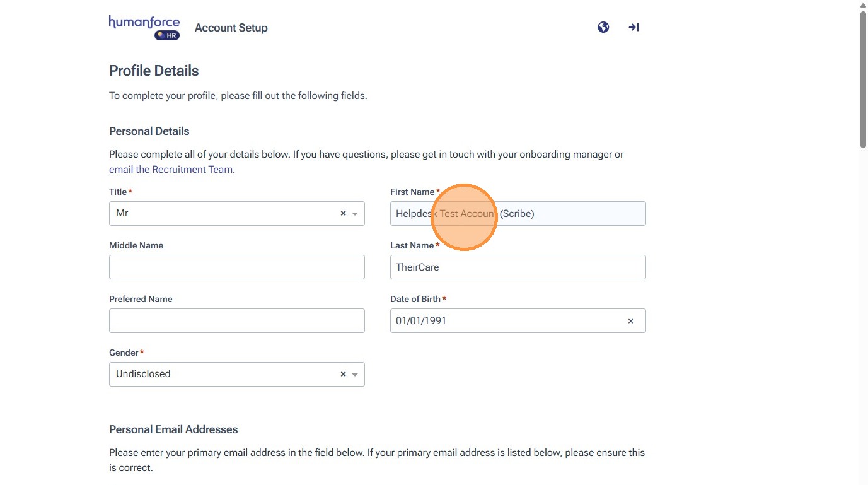Screen dimensions: 868x485
Task: Click the Profile Details heading
Action: pyautogui.click(x=154, y=71)
